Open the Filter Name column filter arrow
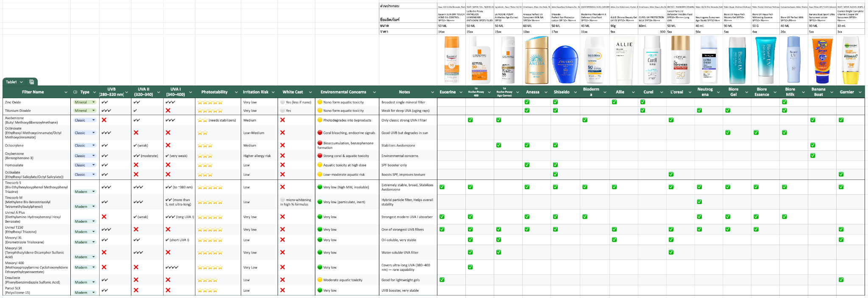 (x=66, y=92)
